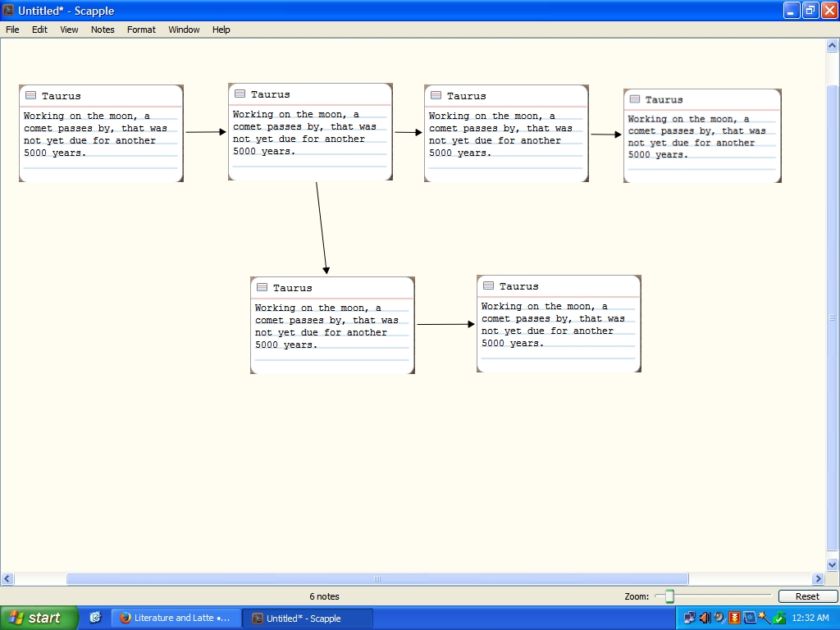Open the Notes menu
The height and width of the screenshot is (630, 840).
tap(103, 30)
